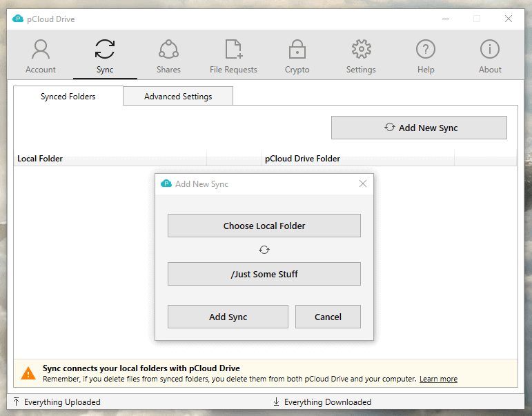Cancel the Add New Sync dialog
The height and width of the screenshot is (416, 532).
328,317
